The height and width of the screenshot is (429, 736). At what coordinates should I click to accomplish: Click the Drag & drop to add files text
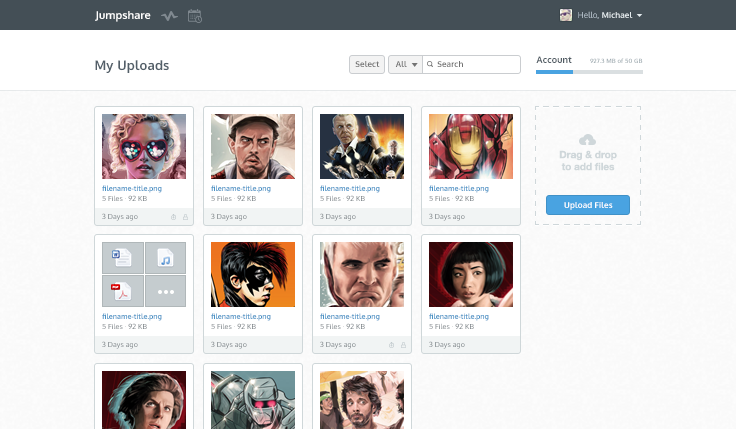pyautogui.click(x=588, y=161)
